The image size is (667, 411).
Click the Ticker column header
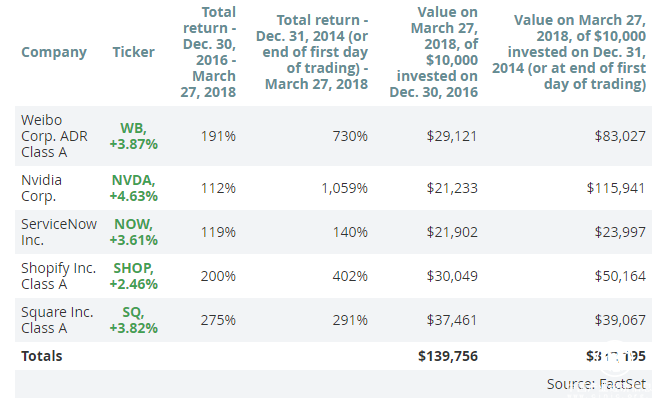tap(133, 52)
